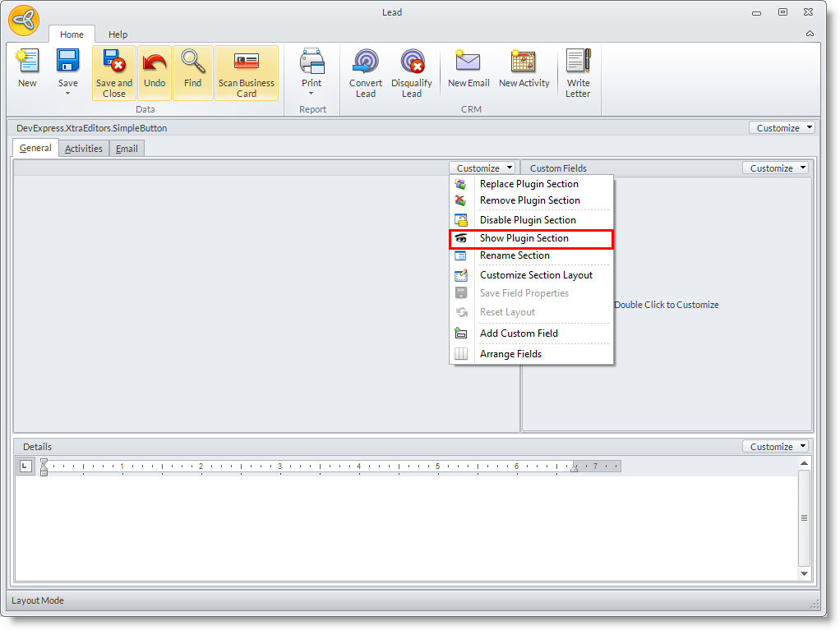Open the Help ribbon tab

click(x=118, y=34)
